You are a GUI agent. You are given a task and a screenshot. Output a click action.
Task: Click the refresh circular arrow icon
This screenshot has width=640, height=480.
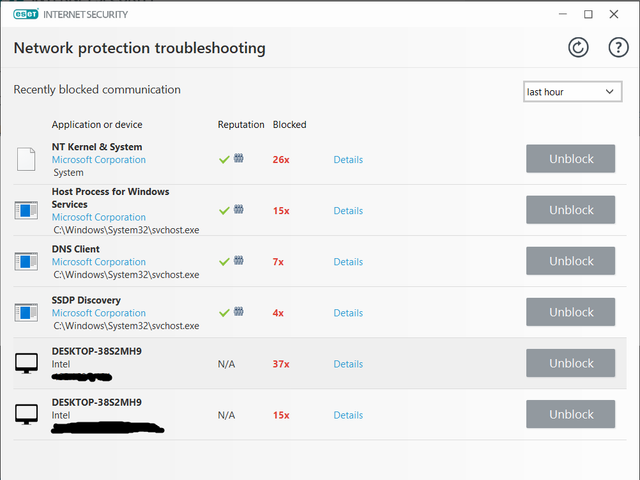coord(578,48)
